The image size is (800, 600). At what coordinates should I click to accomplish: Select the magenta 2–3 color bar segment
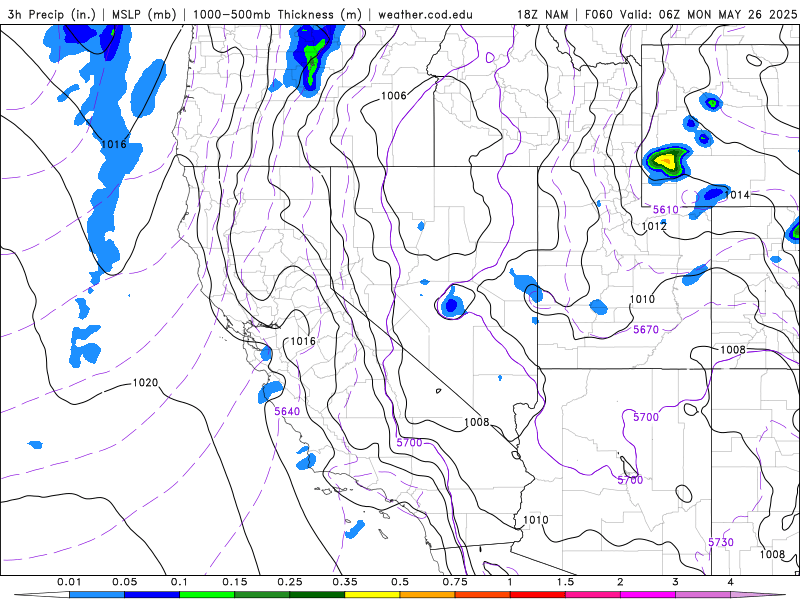(x=648, y=595)
